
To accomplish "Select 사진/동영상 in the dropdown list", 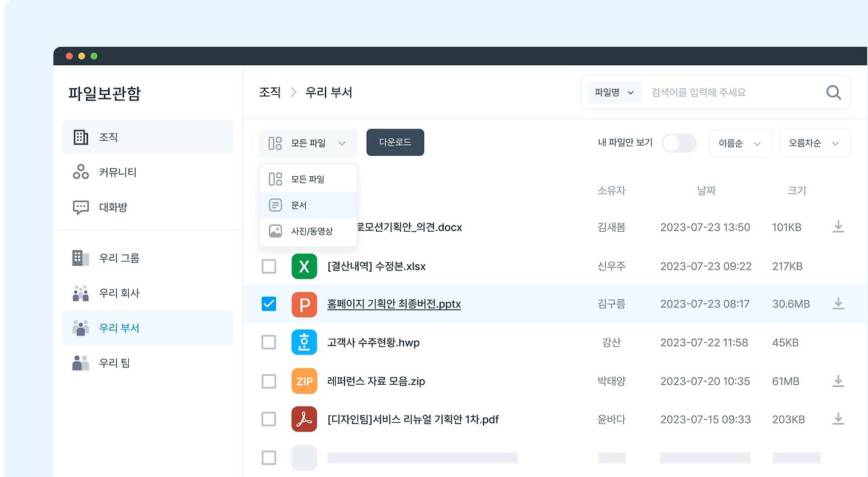I will (308, 231).
